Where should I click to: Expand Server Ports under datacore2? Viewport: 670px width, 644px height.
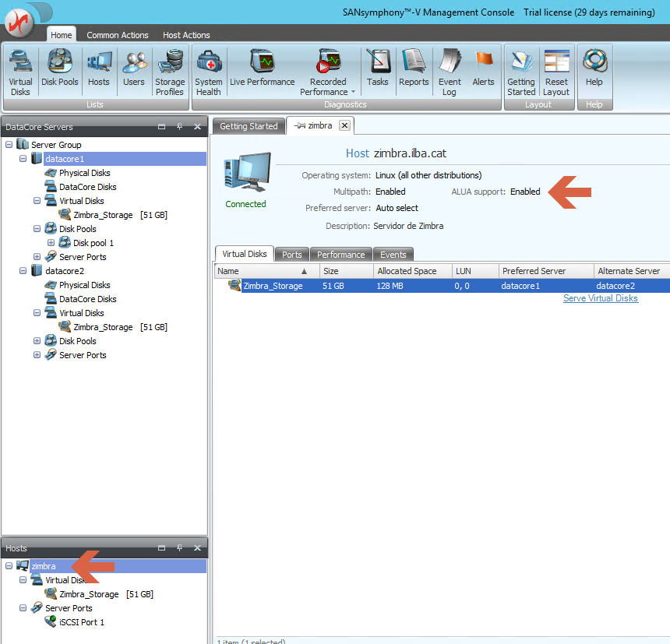pyautogui.click(x=37, y=355)
